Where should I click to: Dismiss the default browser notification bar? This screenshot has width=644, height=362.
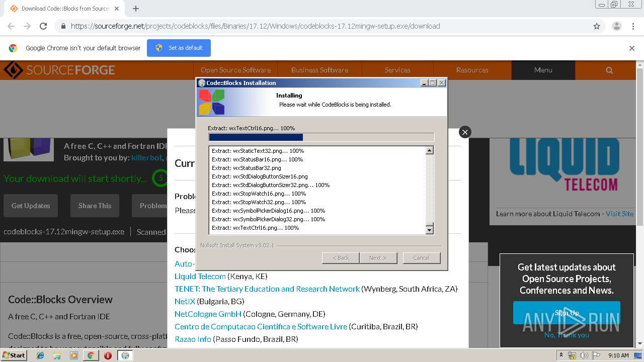click(632, 48)
